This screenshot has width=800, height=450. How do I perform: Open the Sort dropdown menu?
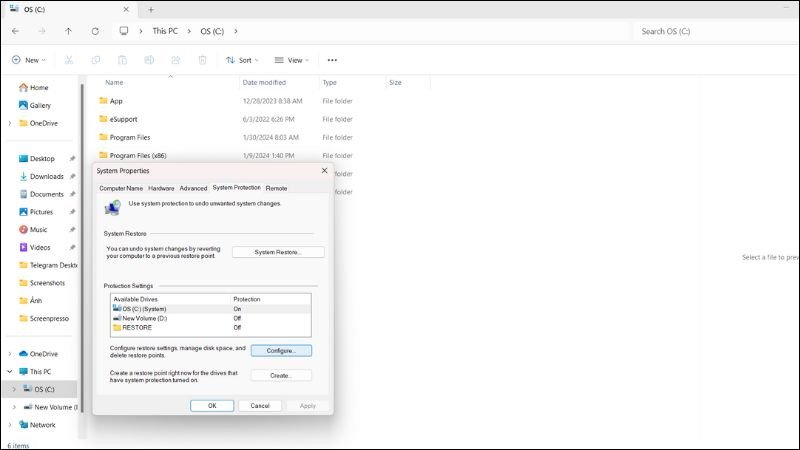click(x=242, y=60)
